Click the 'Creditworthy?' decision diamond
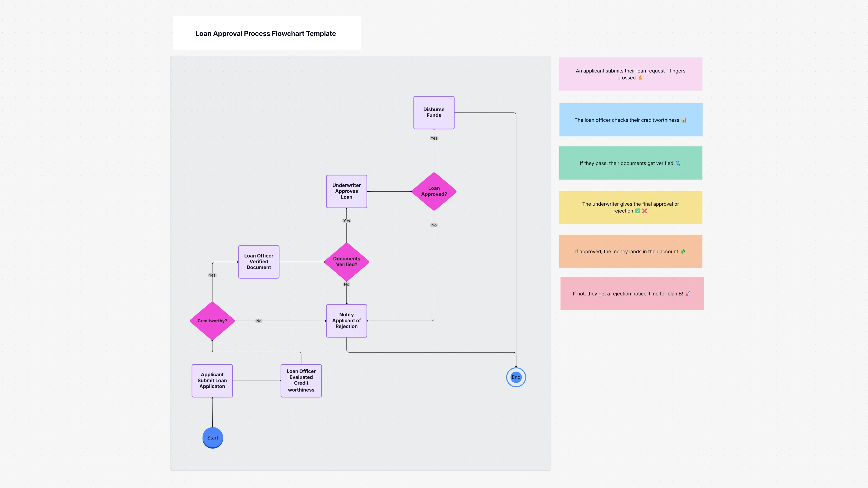Screen dimensions: 868x488 click(x=212, y=321)
